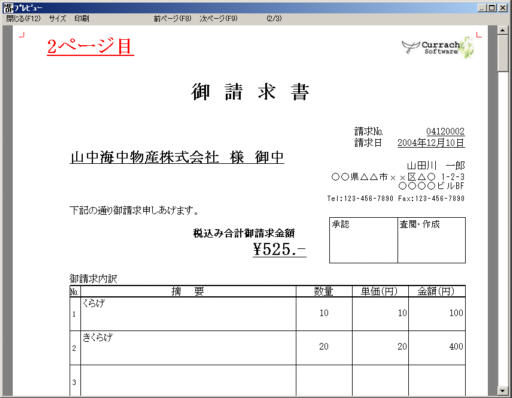Click the きくらげ row in the table
The image size is (512, 398).
click(267, 347)
